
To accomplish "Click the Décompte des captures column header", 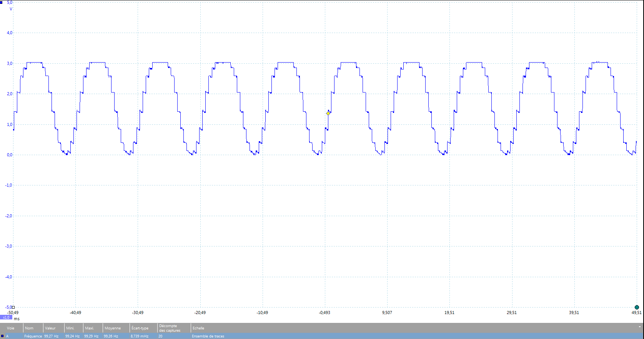I will pyautogui.click(x=170, y=328).
